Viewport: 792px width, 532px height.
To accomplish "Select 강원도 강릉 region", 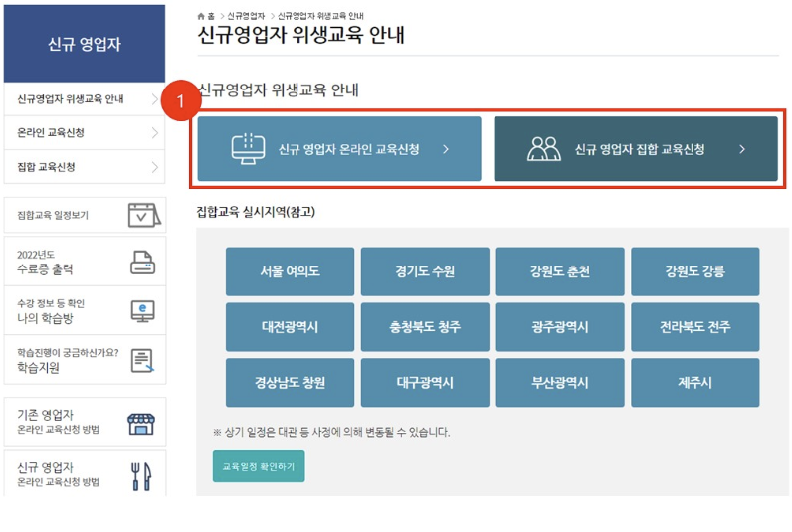I will (695, 271).
